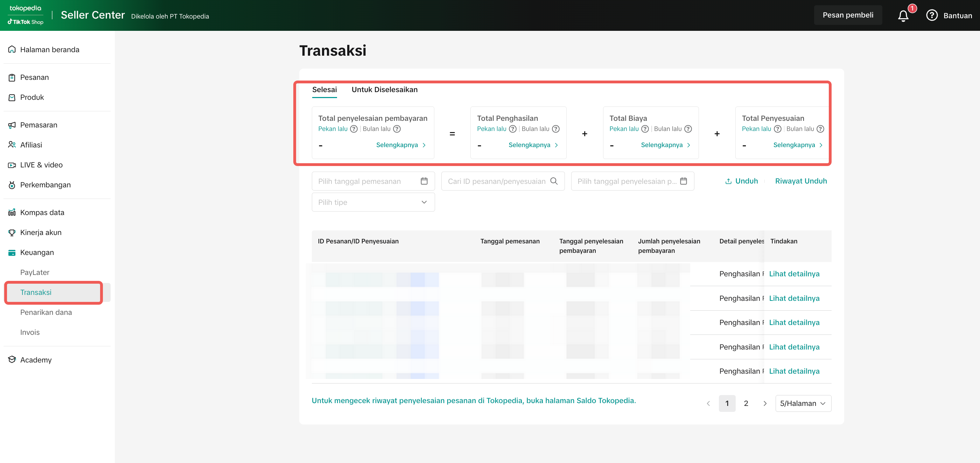
Task: Open Kompas data in the sidebar
Action: (x=42, y=213)
